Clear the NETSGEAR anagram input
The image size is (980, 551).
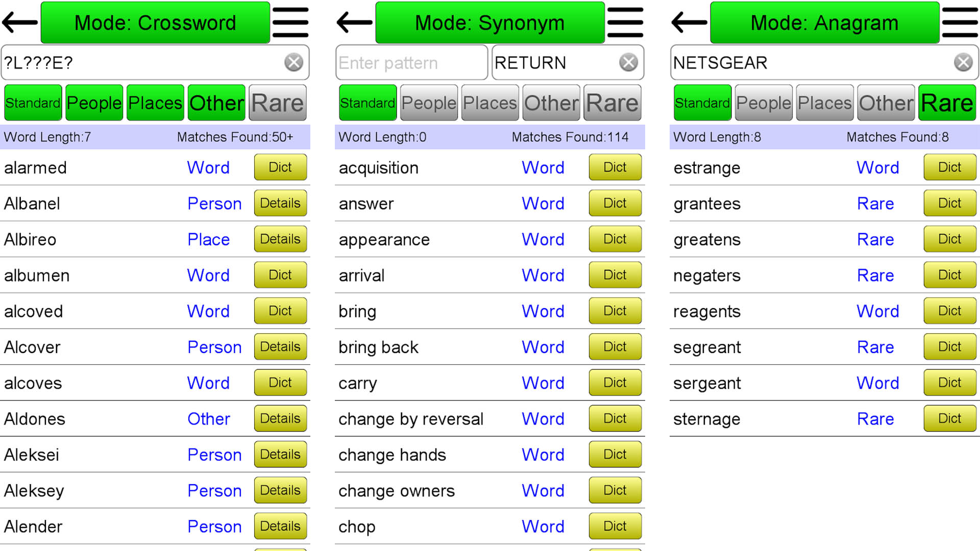963,63
